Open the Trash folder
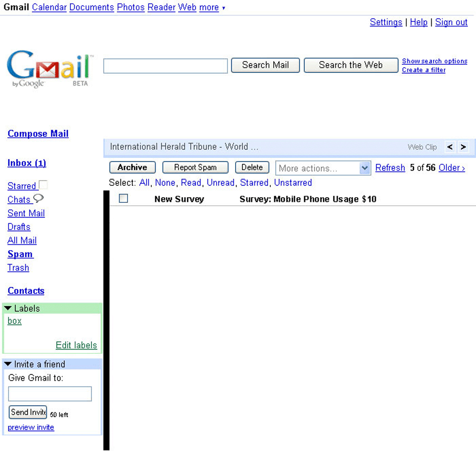Image resolution: width=476 pixels, height=451 pixels. (18, 268)
